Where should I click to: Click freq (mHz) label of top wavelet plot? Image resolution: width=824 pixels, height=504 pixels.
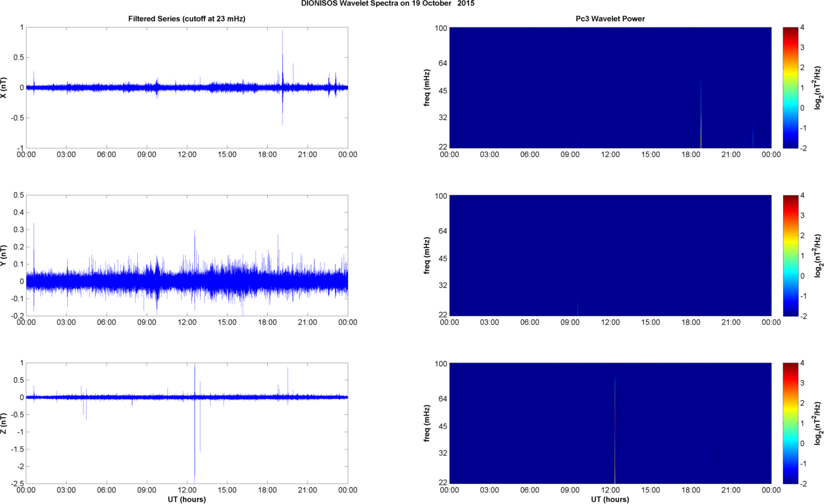click(427, 88)
